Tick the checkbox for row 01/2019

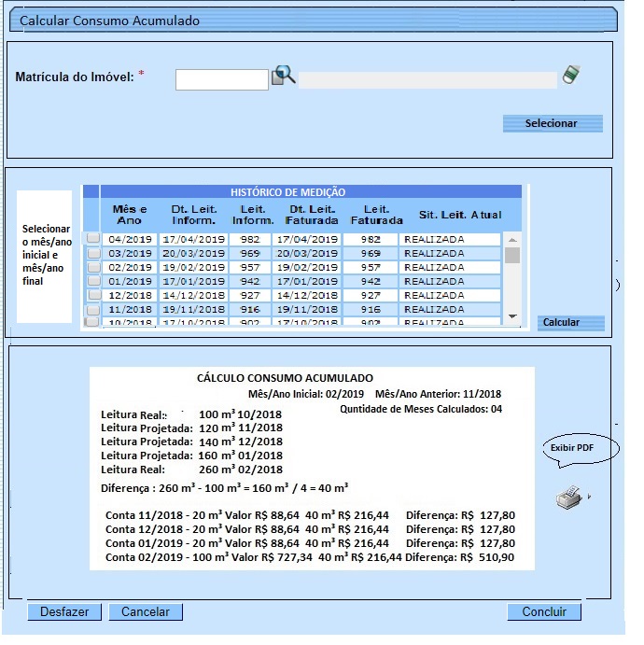(x=93, y=281)
